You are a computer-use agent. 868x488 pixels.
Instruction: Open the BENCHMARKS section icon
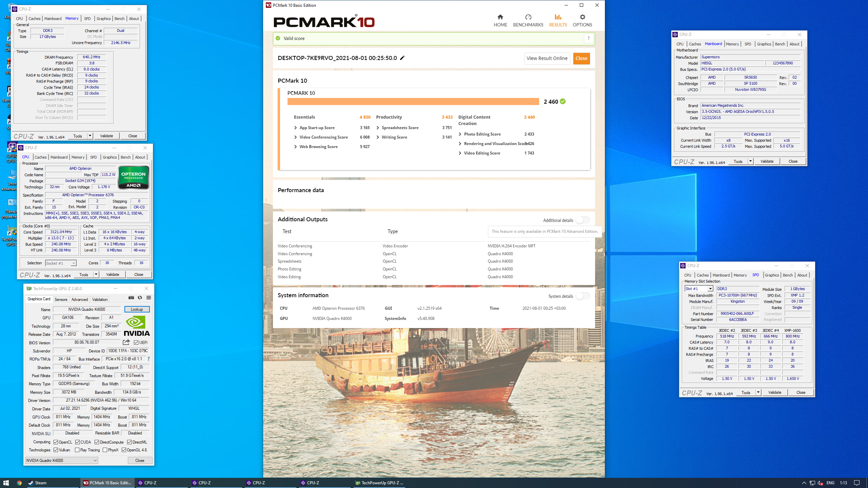528,17
